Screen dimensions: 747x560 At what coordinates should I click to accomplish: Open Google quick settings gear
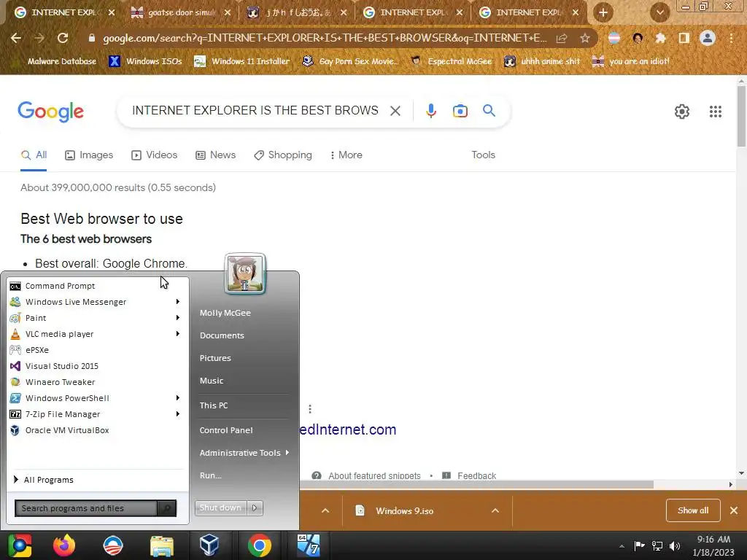(x=682, y=112)
